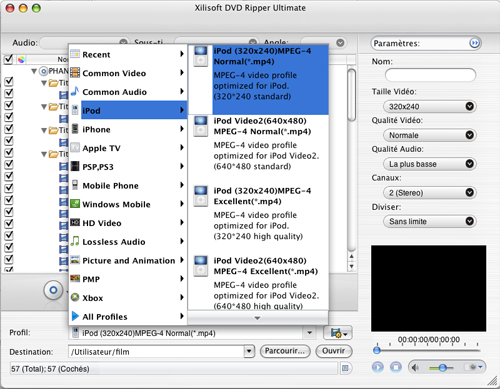This screenshot has width=500, height=389.
Task: Expand the Paramètres panel arrow button
Action: [474, 43]
